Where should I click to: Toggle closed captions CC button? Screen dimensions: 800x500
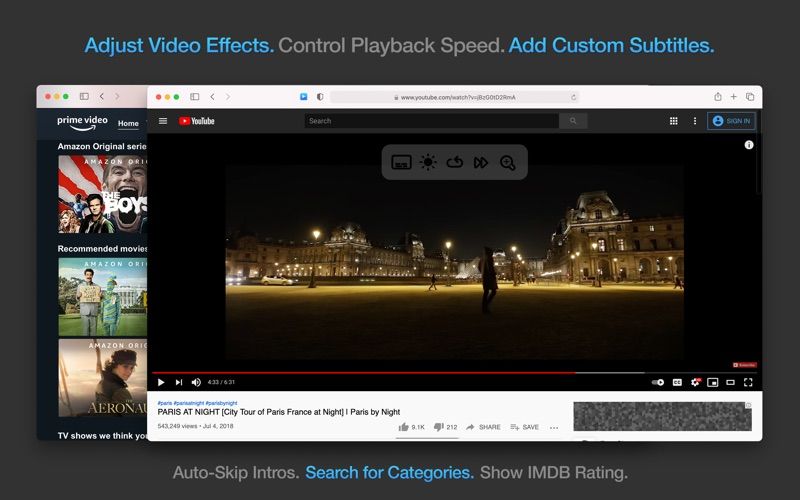[677, 382]
